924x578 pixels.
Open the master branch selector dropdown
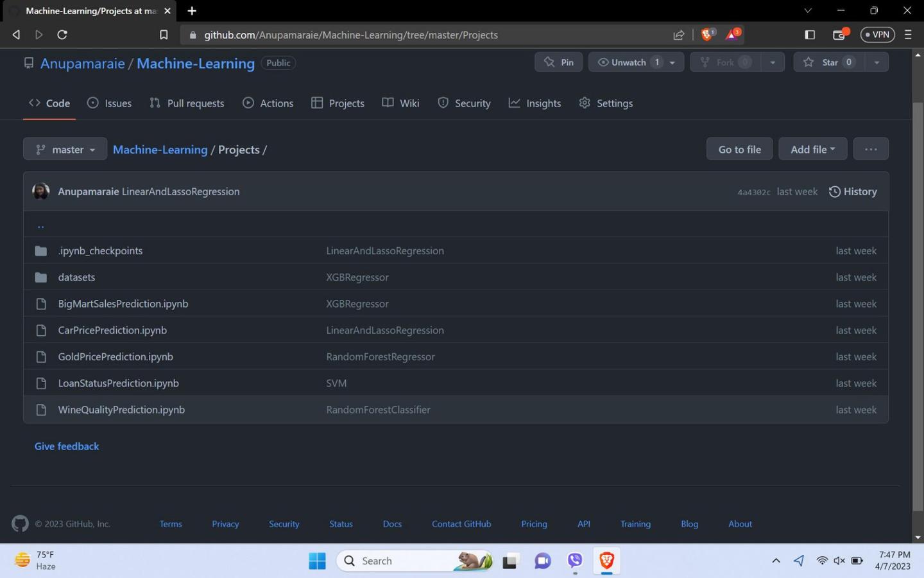(65, 149)
